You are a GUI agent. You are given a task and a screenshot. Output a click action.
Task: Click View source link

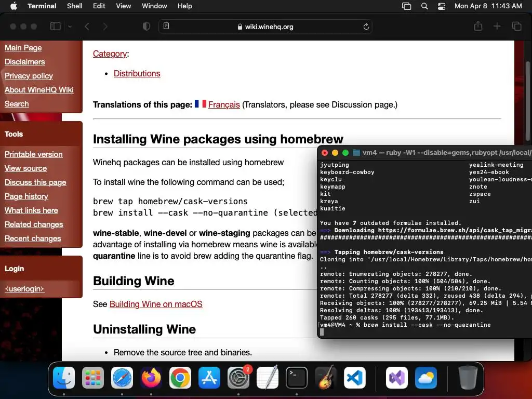pyautogui.click(x=26, y=168)
